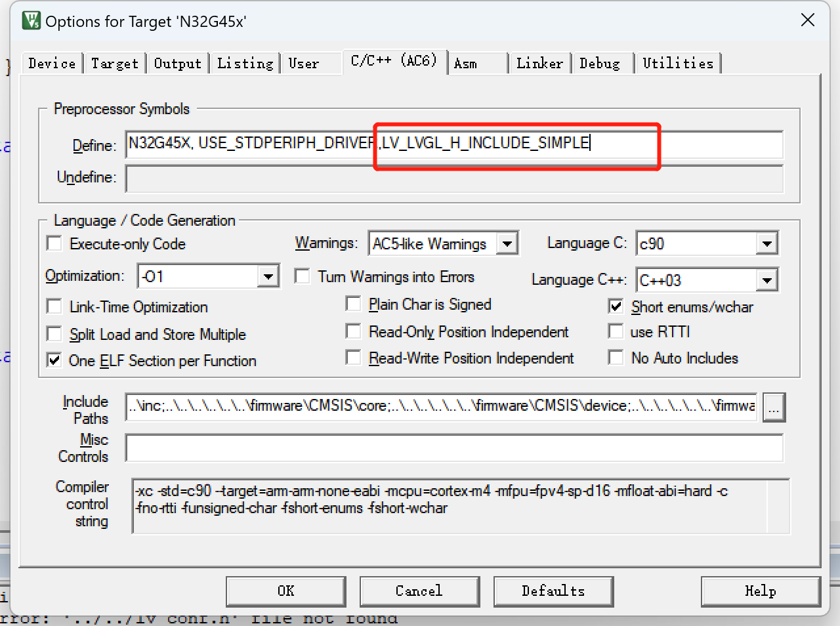This screenshot has height=626, width=840.
Task: Open the Language C++ dropdown
Action: click(766, 280)
